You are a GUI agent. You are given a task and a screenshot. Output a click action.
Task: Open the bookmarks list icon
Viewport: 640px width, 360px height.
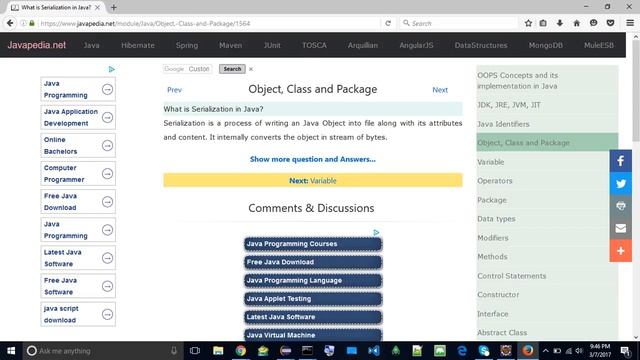pos(543,23)
